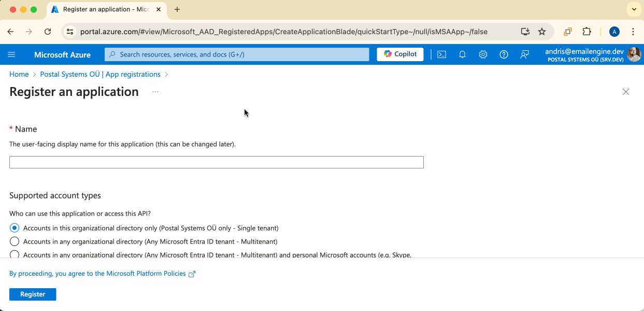This screenshot has width=644, height=311.
Task: Open the Chrome tab search dropdown arrow
Action: (x=634, y=9)
